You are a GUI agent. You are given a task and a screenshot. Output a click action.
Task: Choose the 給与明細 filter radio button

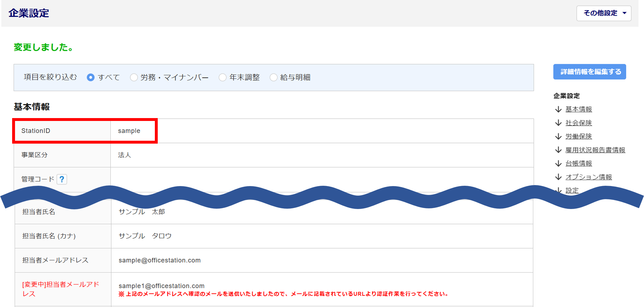coord(274,78)
